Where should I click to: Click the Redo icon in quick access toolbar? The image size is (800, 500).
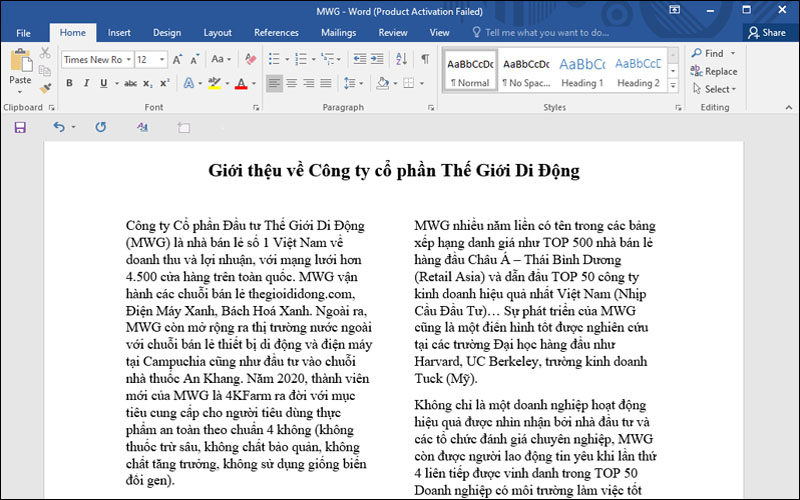point(100,127)
